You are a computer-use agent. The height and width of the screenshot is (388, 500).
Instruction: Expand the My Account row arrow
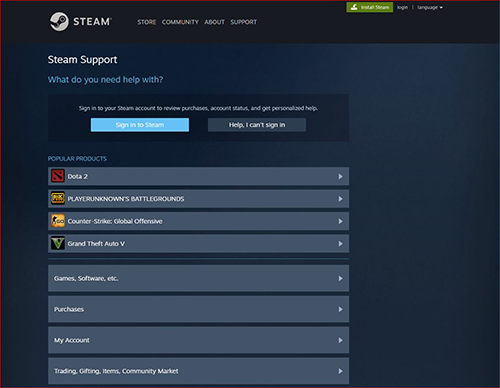(340, 340)
